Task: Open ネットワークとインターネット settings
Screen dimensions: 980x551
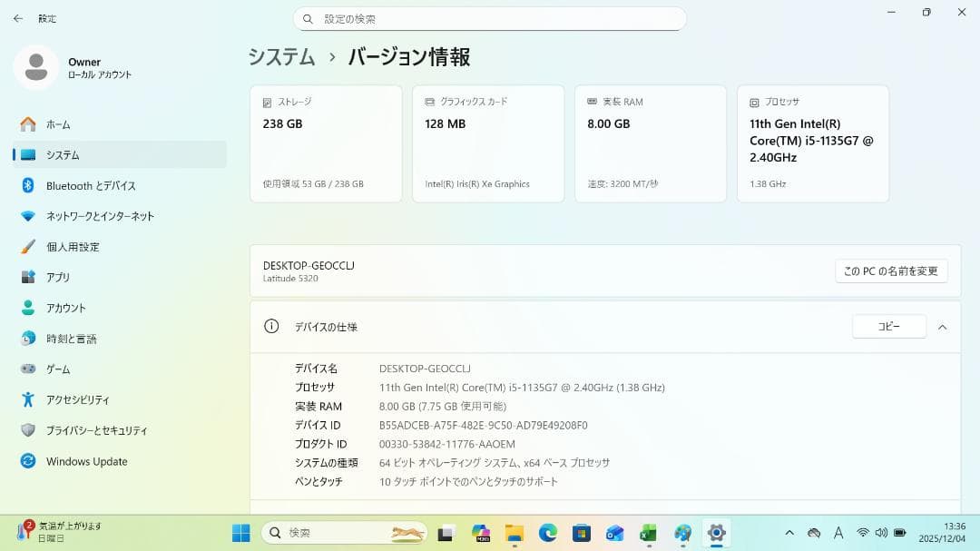Action: [102, 215]
